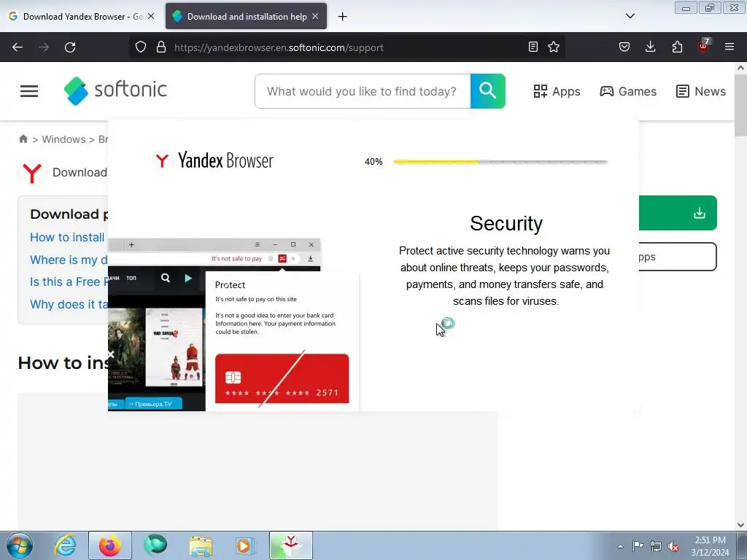Open the Apps section

[x=557, y=91]
